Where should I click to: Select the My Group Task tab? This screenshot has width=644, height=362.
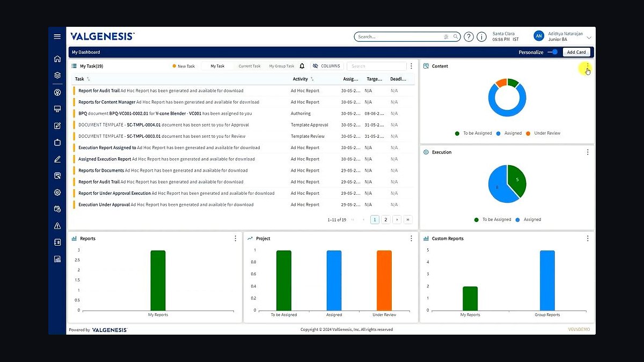pos(282,66)
